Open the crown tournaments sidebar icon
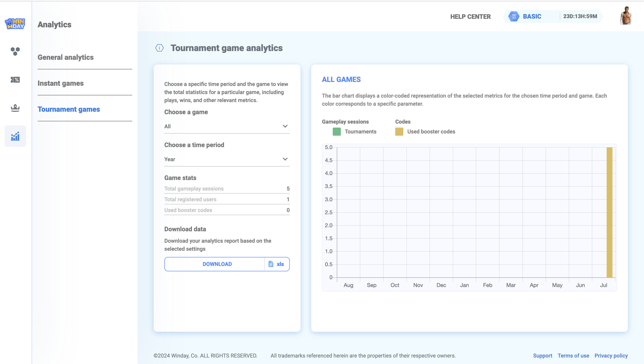 (x=15, y=108)
